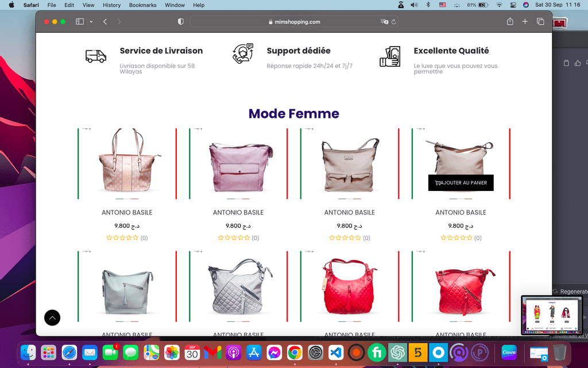The width and height of the screenshot is (588, 368).
Task: Click ANTONIO BASILE under the Ajouter au panier bag
Action: pos(461,213)
